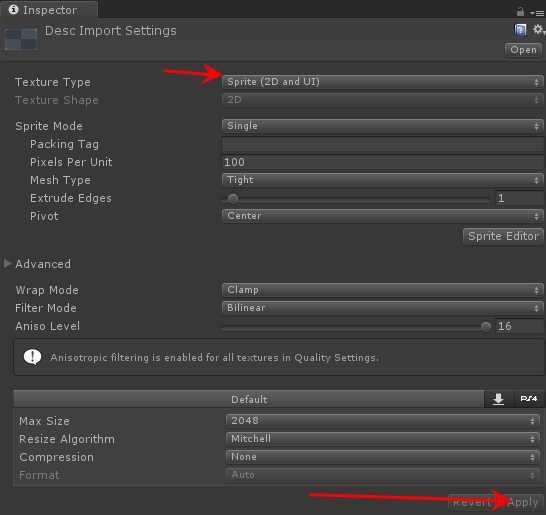Select the PS4 platform tab
The width and height of the screenshot is (546, 515).
pyautogui.click(x=529, y=399)
